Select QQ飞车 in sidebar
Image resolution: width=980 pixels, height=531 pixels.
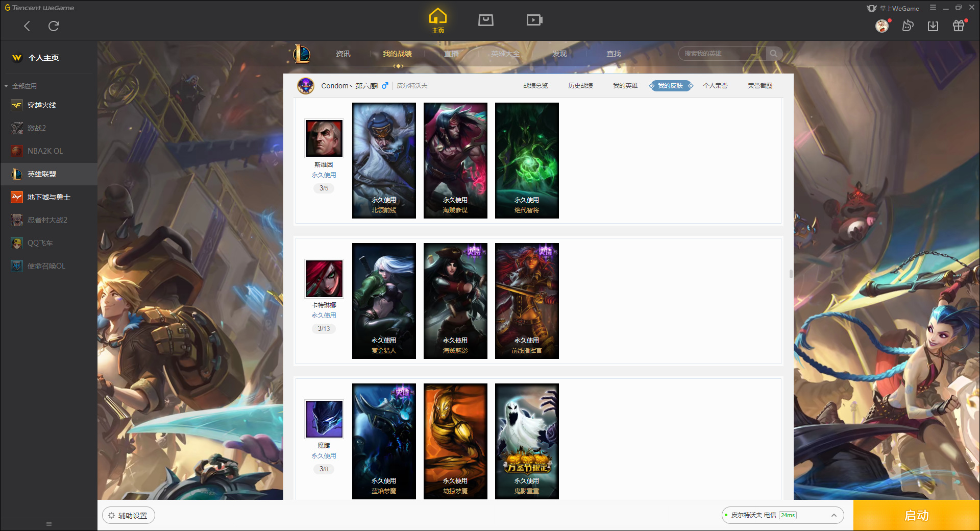[49, 243]
